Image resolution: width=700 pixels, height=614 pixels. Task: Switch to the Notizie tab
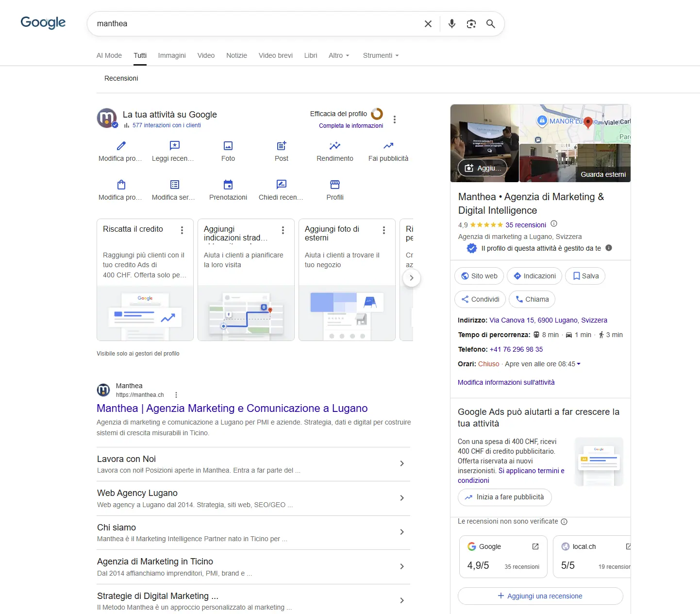click(x=236, y=55)
